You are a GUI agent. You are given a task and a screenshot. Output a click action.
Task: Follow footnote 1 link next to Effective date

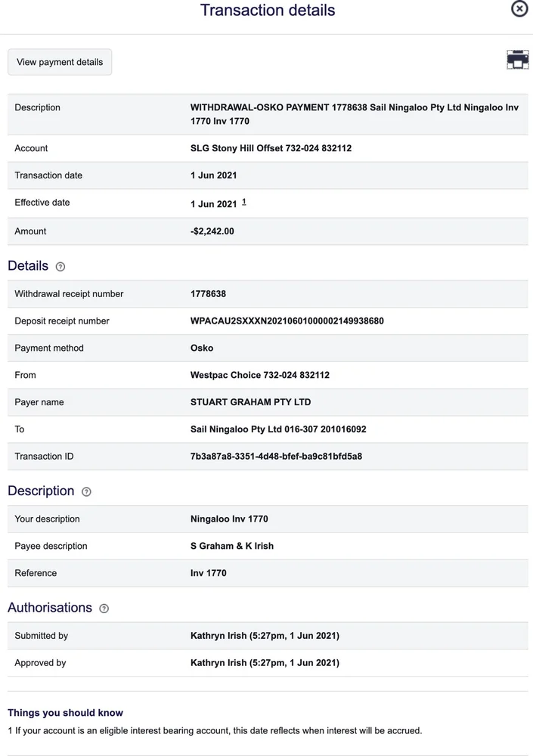click(244, 203)
